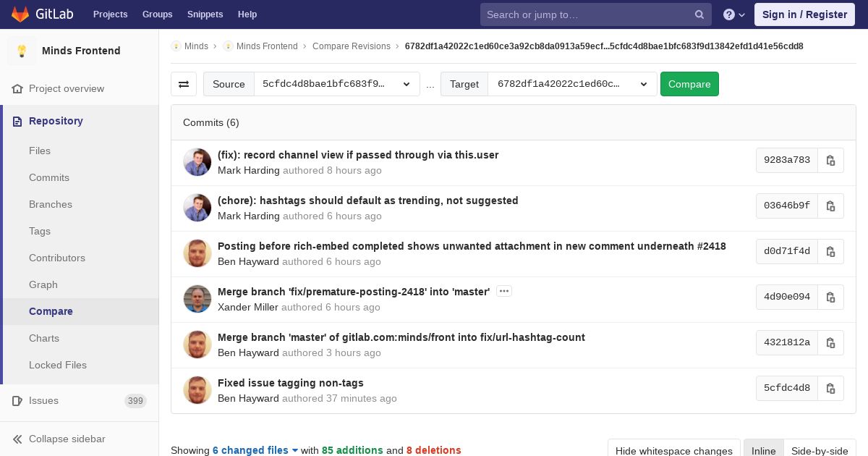
Task: Open the Commits sidebar item
Action: [x=49, y=177]
